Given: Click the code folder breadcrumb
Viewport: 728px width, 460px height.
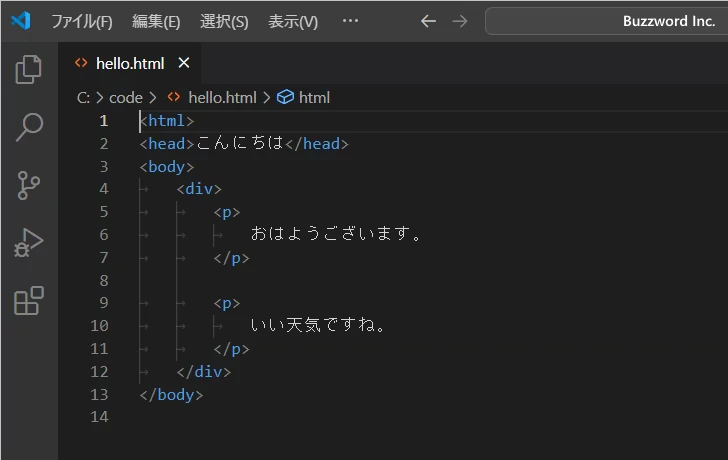Looking at the screenshot, I should tap(126, 97).
